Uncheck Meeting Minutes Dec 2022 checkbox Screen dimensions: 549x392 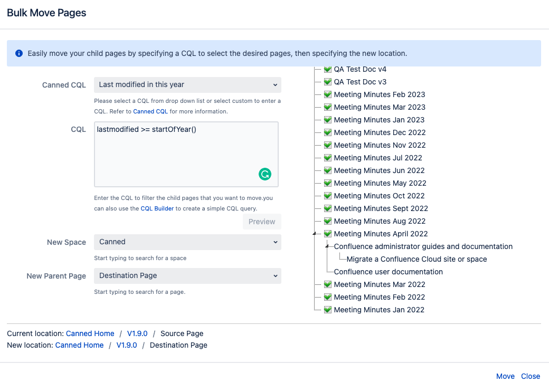tap(327, 132)
